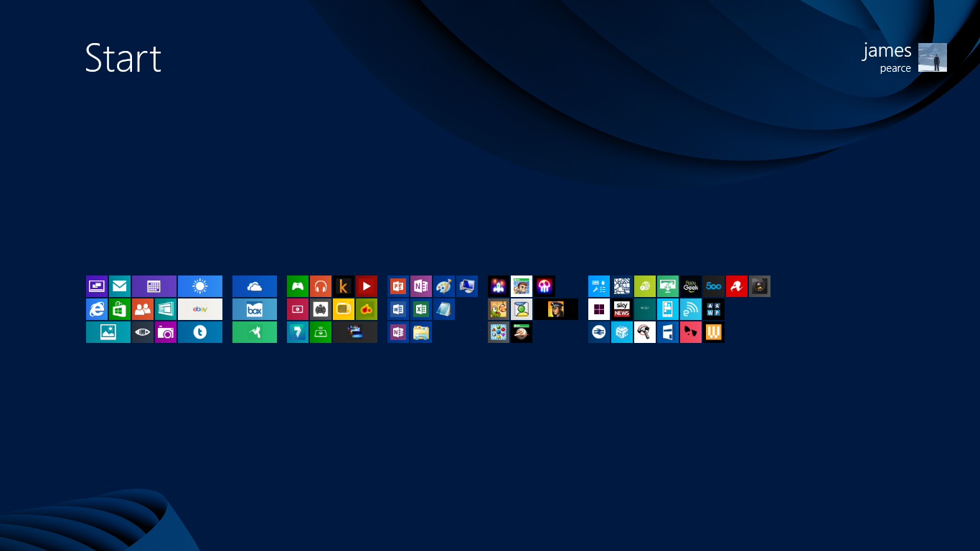The width and height of the screenshot is (980, 551).
Task: Open the lime globe clock tile
Action: point(645,286)
